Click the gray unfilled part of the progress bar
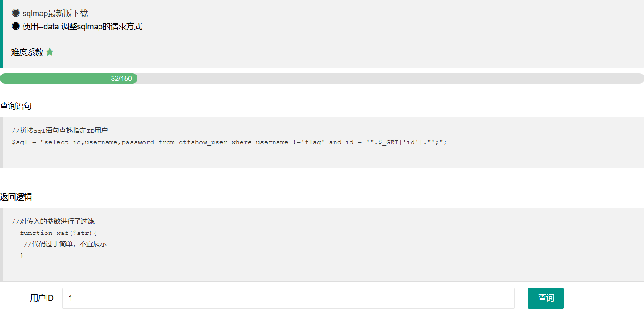644x313 pixels. 389,79
